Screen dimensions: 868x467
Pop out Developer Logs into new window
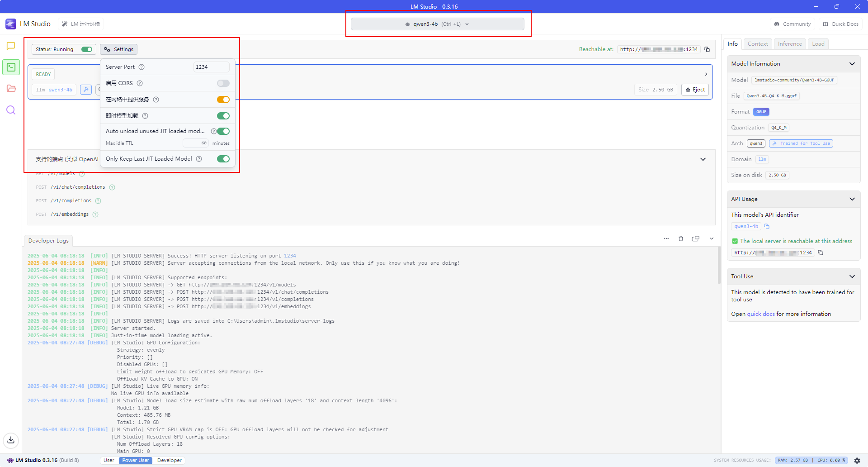(x=696, y=238)
